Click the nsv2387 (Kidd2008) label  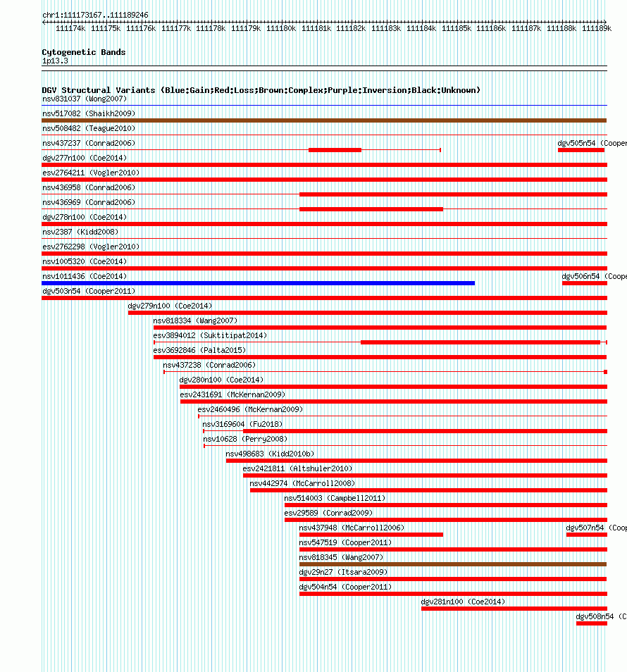pyautogui.click(x=80, y=232)
